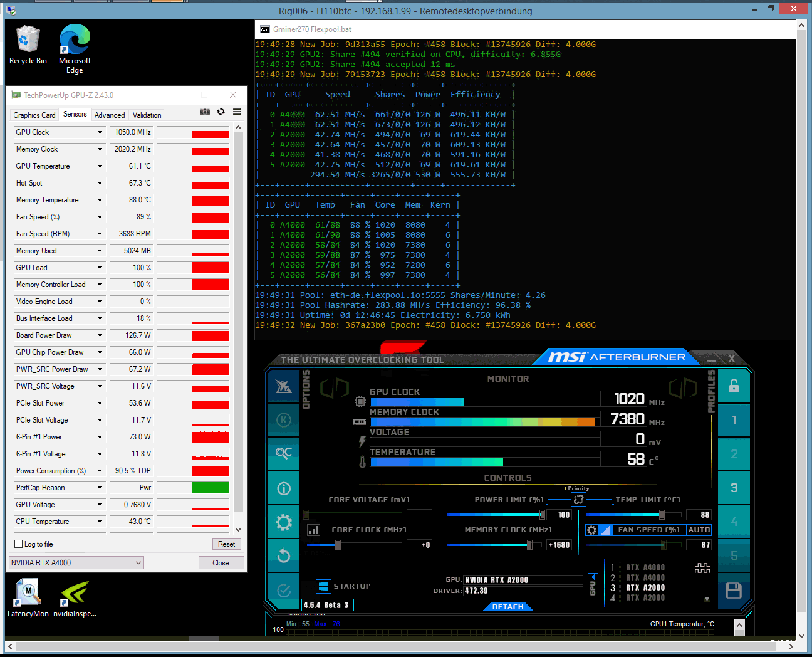This screenshot has height=657, width=812.
Task: Expand the Hot Spot sensor dropdown
Action: 100,183
